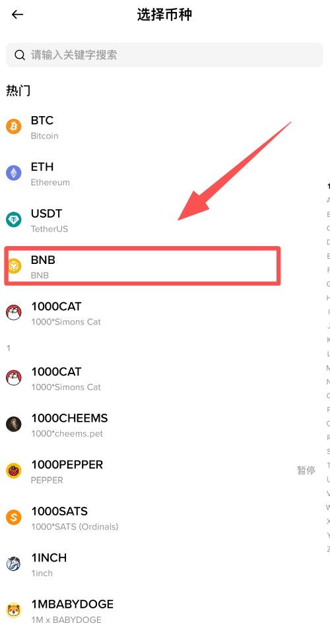Viewport: 330px width, 644px height.
Task: Pick 1000CAT under the hot section
Action: (x=164, y=313)
